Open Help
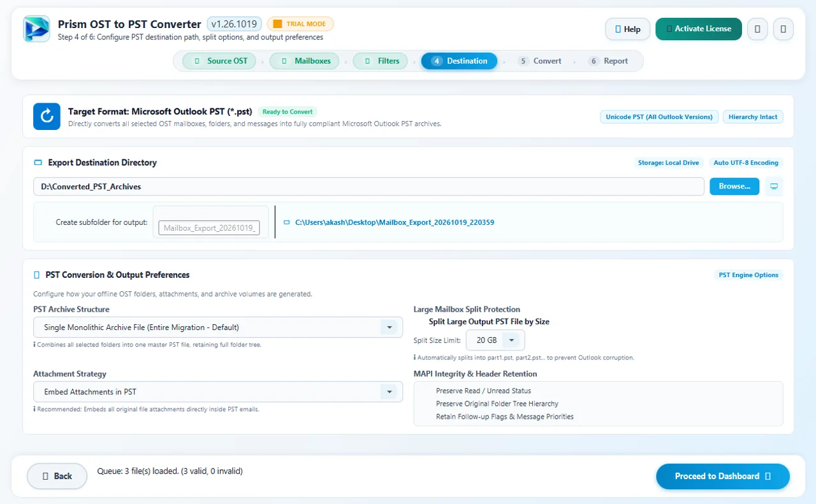This screenshot has height=504, width=816. click(627, 29)
